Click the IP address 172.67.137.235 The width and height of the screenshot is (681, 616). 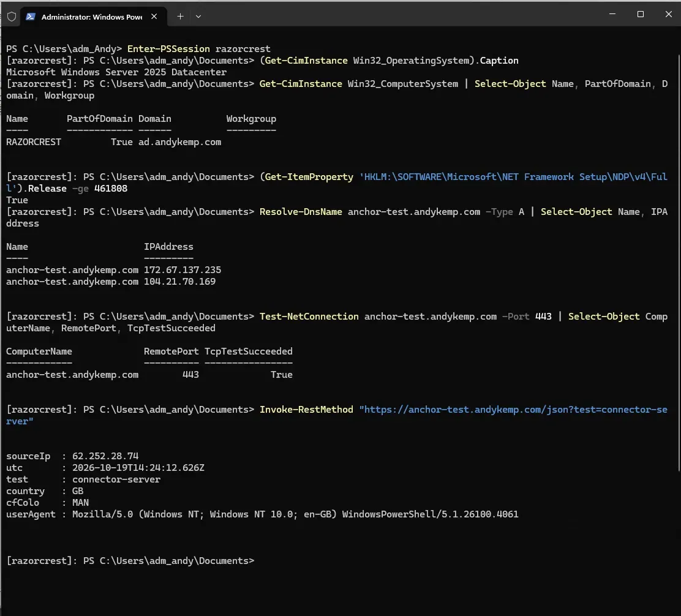[x=182, y=270]
